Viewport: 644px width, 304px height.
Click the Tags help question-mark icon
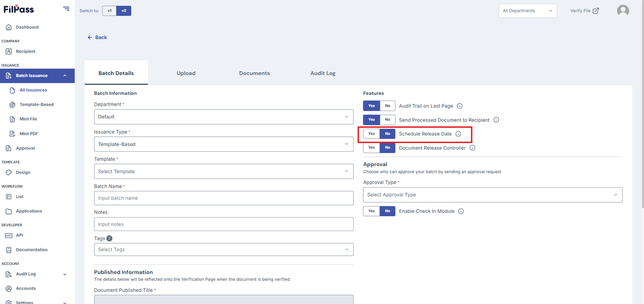(109, 239)
